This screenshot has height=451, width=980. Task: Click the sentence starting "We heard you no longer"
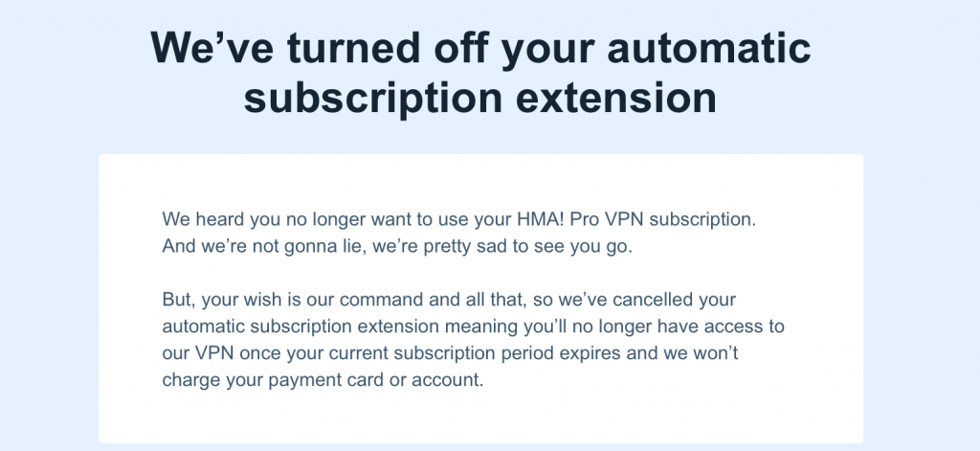(458, 219)
